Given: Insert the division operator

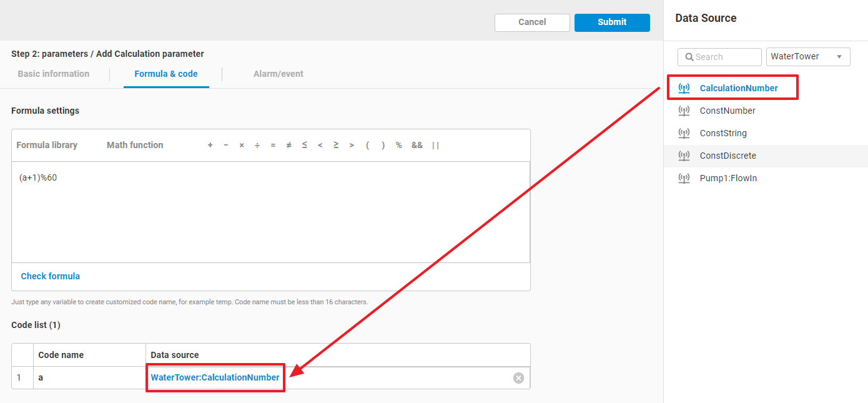Looking at the screenshot, I should (257, 145).
